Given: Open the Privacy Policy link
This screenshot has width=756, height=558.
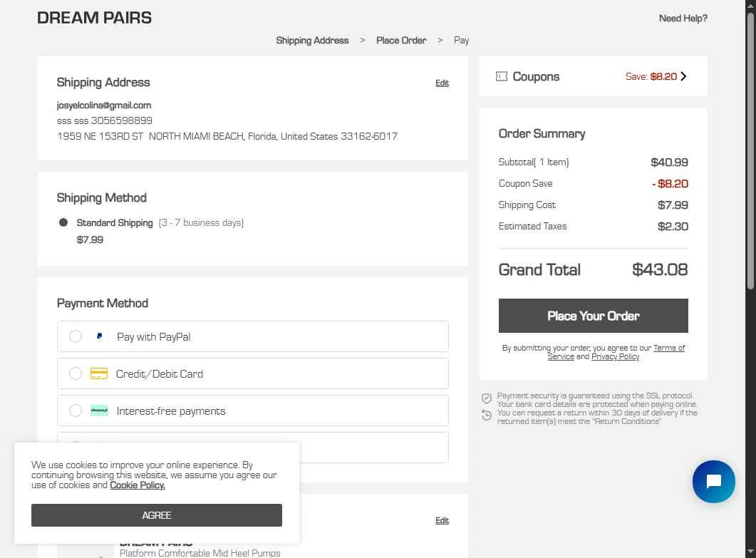Looking at the screenshot, I should [x=615, y=356].
